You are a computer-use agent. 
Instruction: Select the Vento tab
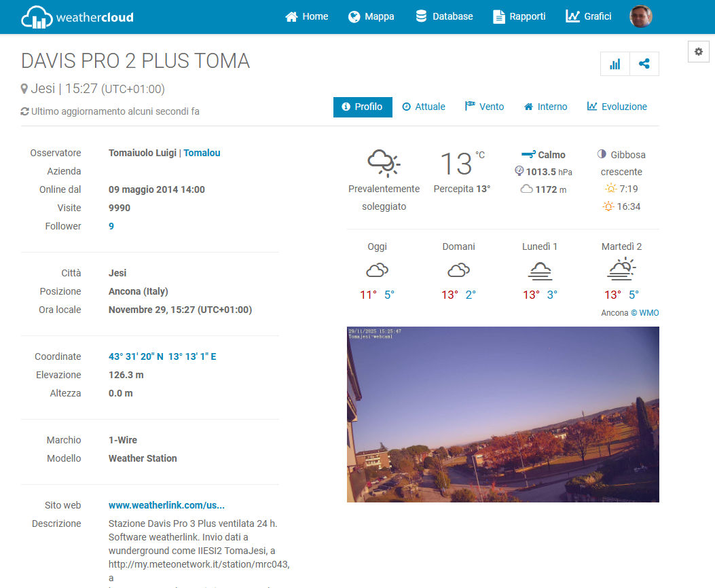[x=484, y=107]
